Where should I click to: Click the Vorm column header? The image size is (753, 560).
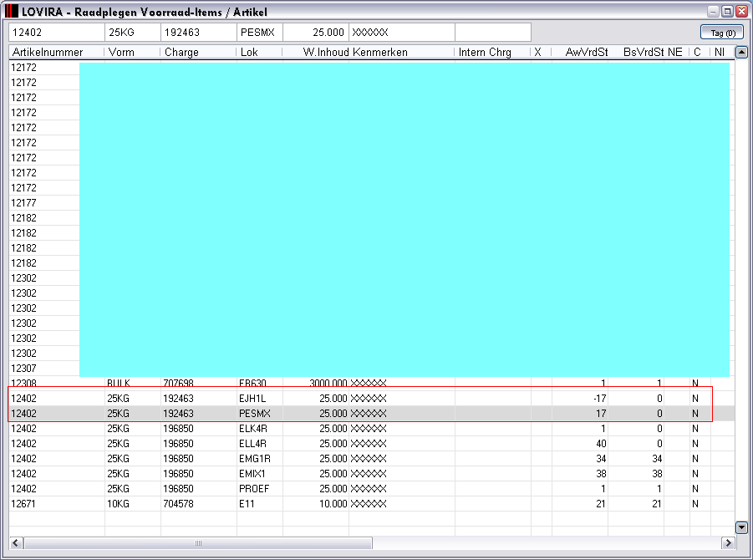133,52
